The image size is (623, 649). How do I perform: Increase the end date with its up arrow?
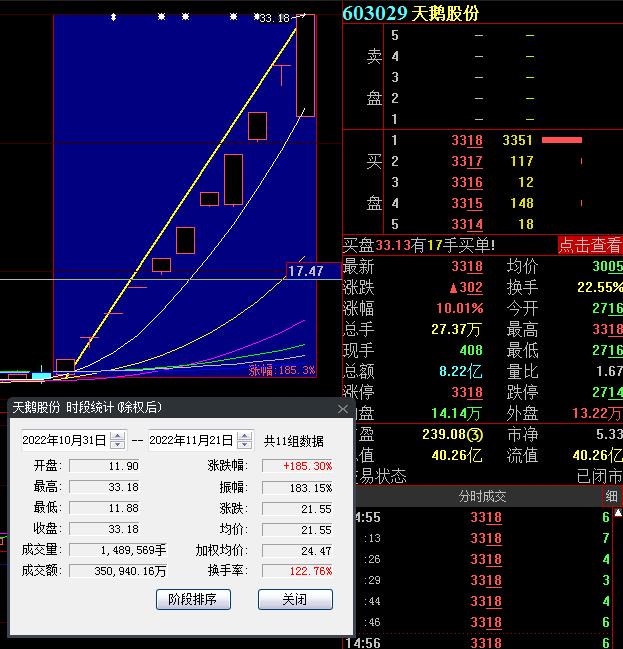(244, 436)
